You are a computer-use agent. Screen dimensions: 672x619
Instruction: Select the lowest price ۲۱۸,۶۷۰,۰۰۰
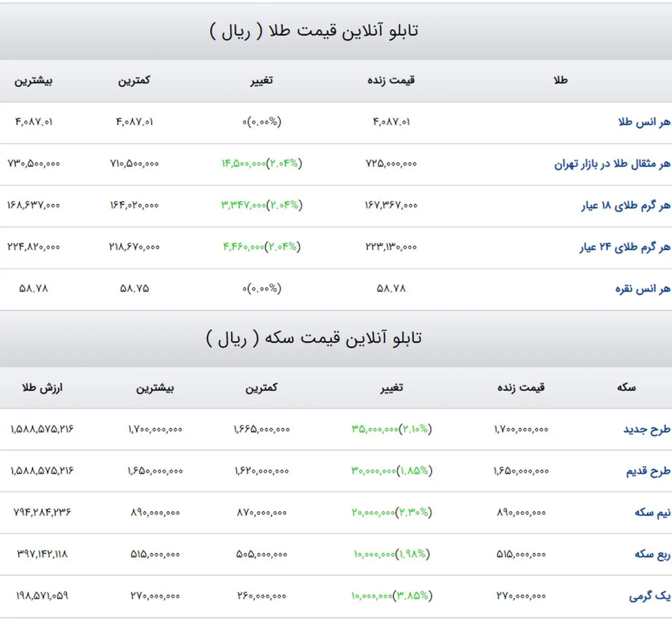134,247
